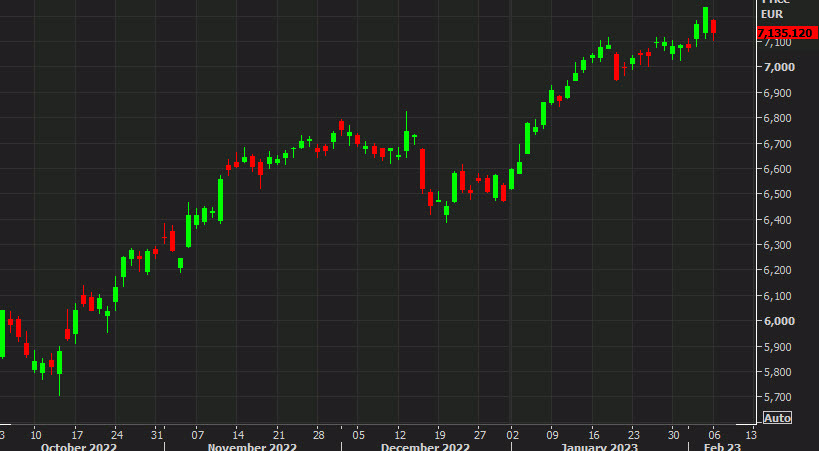Click the 6,400 price axis label
This screenshot has height=451, width=819.
tap(777, 220)
